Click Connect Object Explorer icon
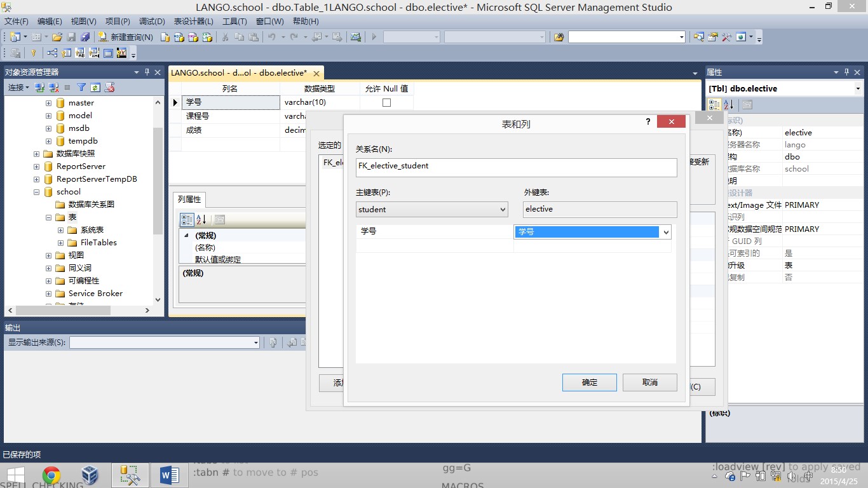This screenshot has width=868, height=488. (39, 87)
